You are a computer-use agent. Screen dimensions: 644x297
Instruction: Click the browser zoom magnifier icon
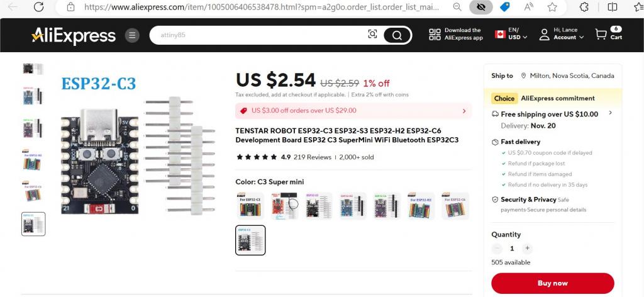[457, 7]
